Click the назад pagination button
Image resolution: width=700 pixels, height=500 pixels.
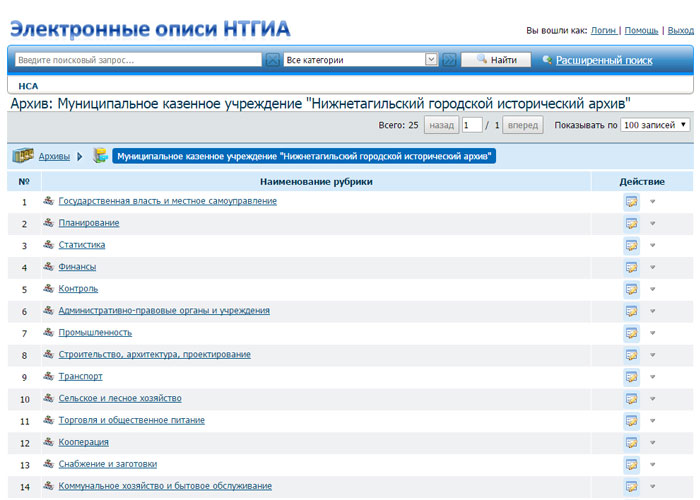point(441,125)
